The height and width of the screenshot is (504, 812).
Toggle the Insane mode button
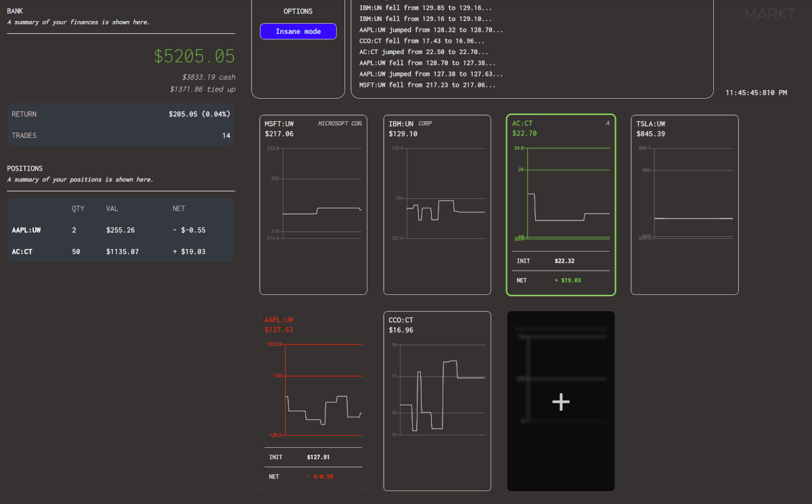coord(298,31)
